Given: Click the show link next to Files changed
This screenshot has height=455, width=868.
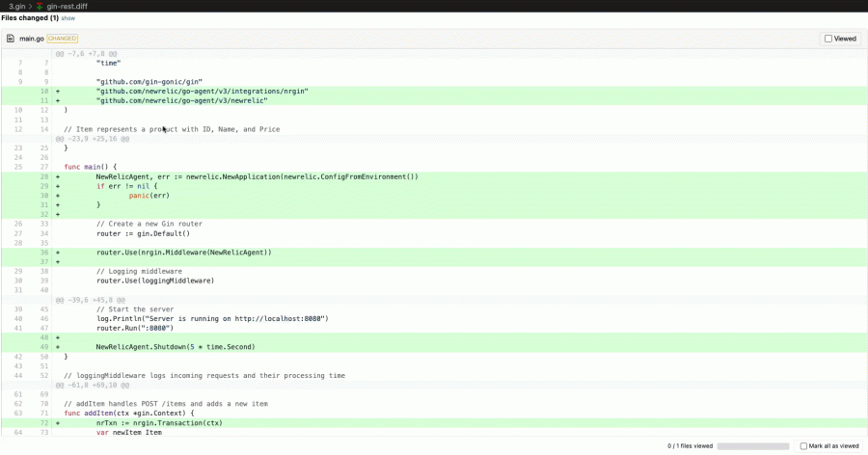Looking at the screenshot, I should tap(68, 18).
